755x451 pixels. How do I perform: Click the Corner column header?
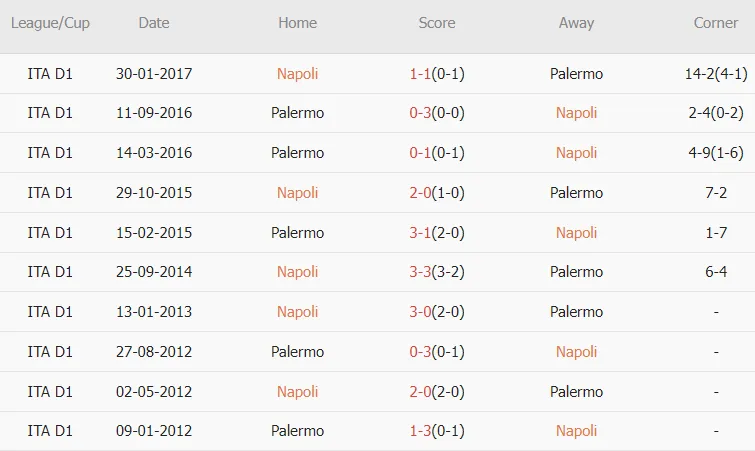click(x=716, y=23)
